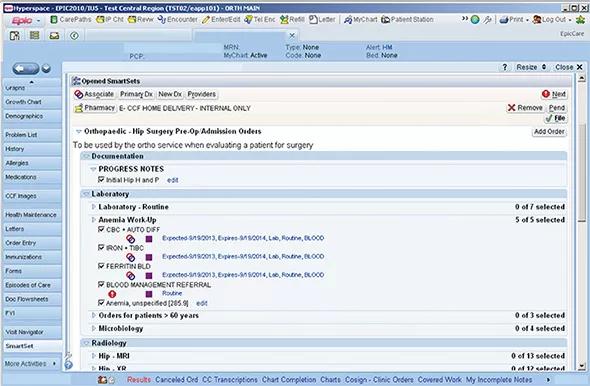Start a new Encounter

coord(177,20)
